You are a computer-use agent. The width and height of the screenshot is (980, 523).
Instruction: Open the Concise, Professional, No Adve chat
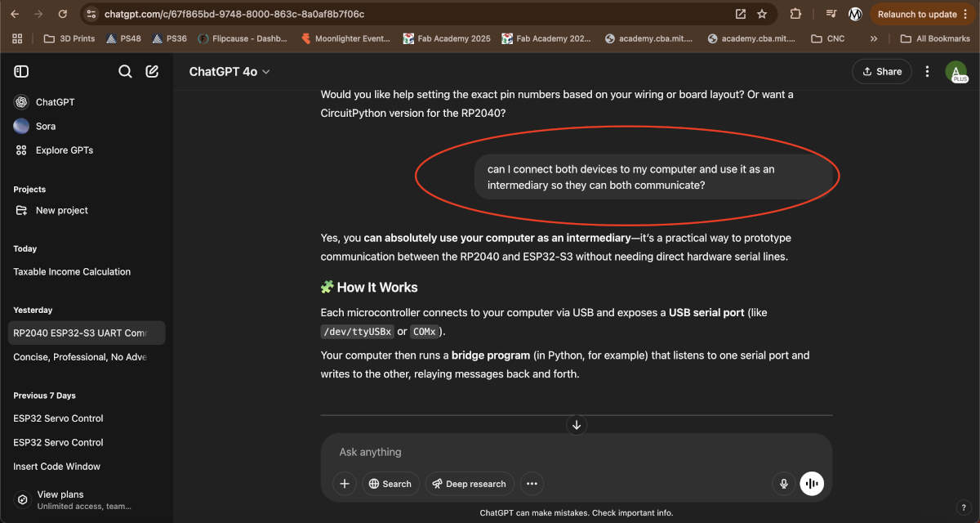click(87, 357)
